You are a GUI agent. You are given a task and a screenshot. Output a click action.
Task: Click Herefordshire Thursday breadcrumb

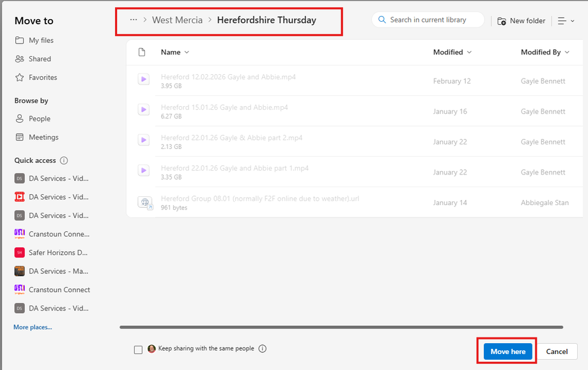pos(267,20)
